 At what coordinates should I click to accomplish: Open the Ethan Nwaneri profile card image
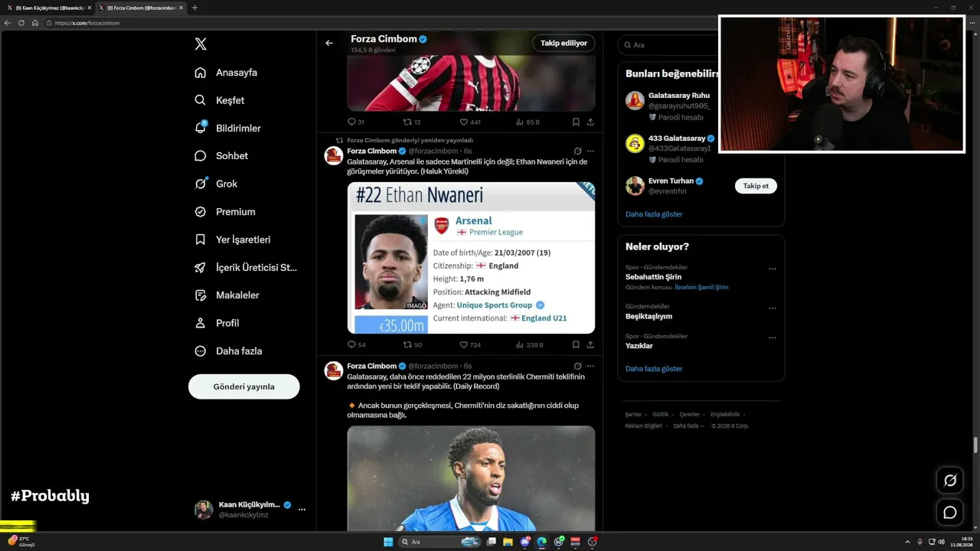click(x=471, y=258)
